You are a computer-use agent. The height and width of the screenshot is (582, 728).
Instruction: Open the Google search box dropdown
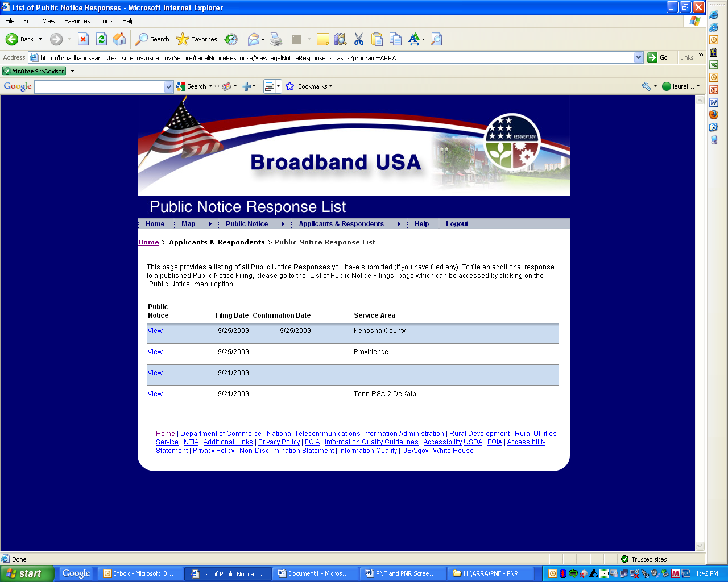168,86
